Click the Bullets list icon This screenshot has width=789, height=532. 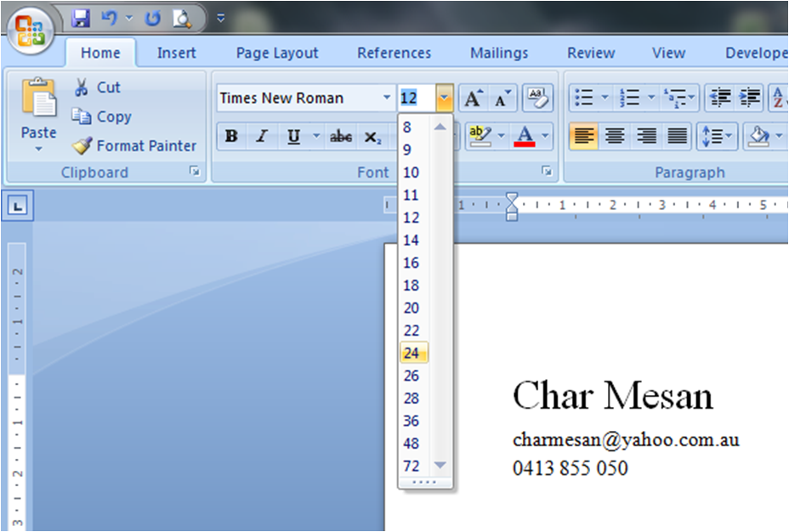coord(584,97)
